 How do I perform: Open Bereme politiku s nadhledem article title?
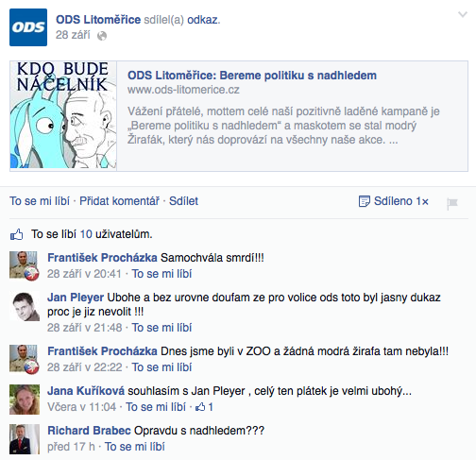[252, 76]
